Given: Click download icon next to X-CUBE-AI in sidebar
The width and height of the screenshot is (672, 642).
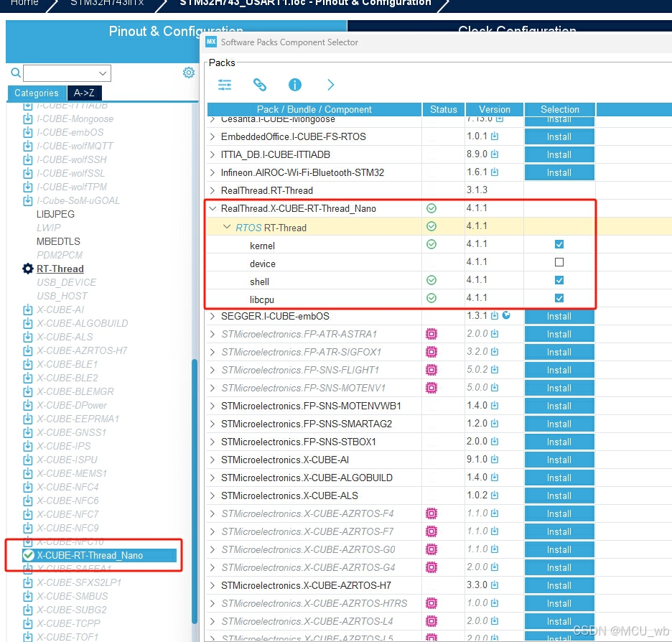Looking at the screenshot, I should [x=28, y=310].
